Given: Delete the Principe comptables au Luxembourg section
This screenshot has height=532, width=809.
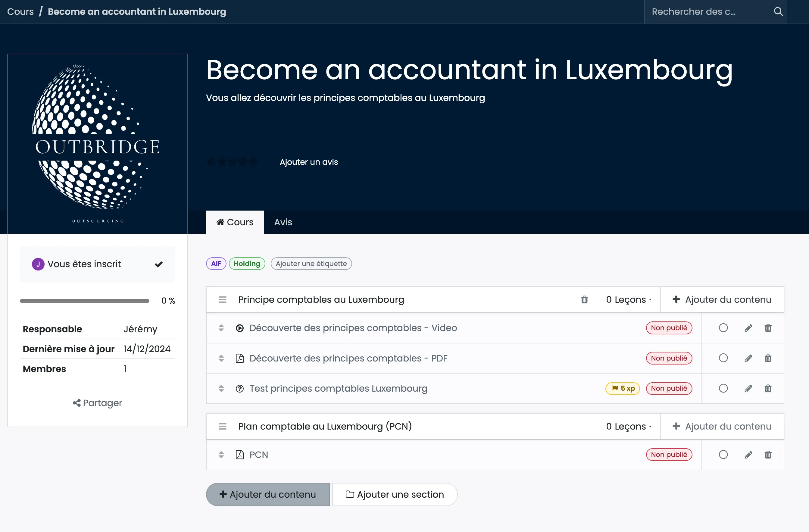Looking at the screenshot, I should coord(584,299).
